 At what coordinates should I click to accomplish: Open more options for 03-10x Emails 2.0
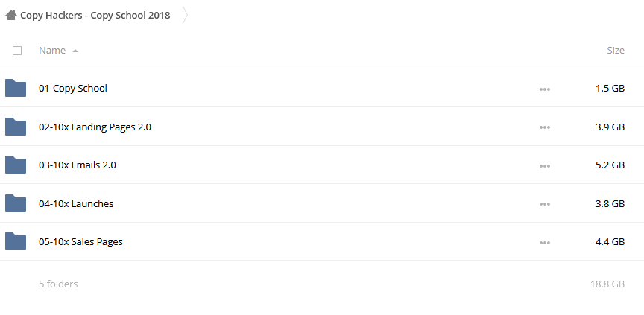click(x=545, y=166)
